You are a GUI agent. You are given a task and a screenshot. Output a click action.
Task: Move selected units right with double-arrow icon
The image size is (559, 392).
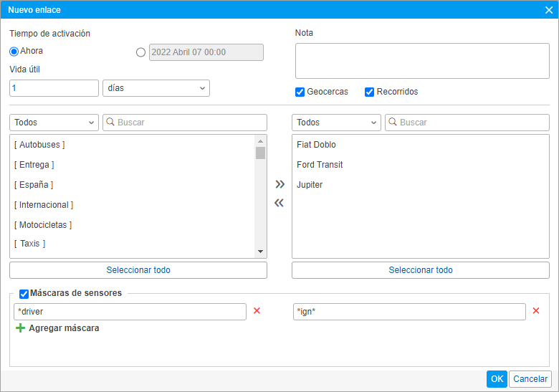point(279,184)
